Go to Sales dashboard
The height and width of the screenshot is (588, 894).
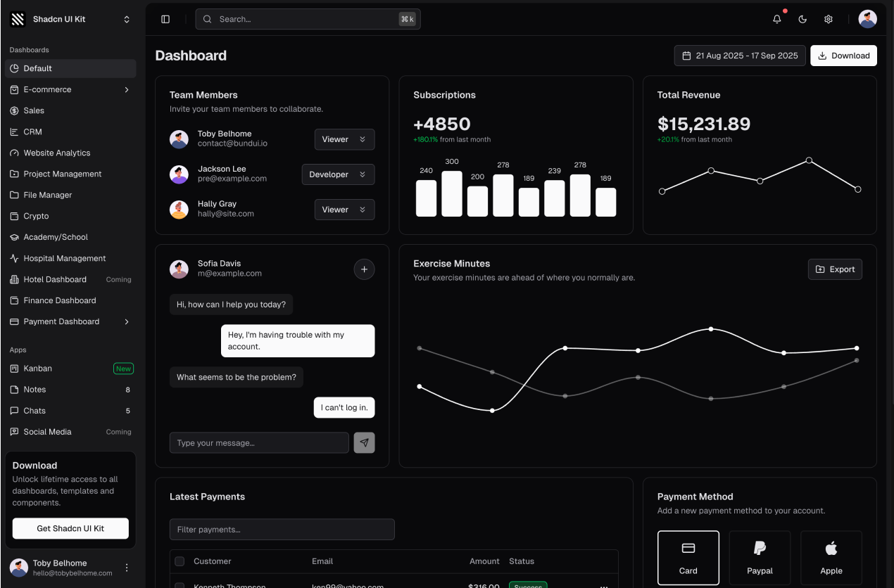pyautogui.click(x=70, y=110)
